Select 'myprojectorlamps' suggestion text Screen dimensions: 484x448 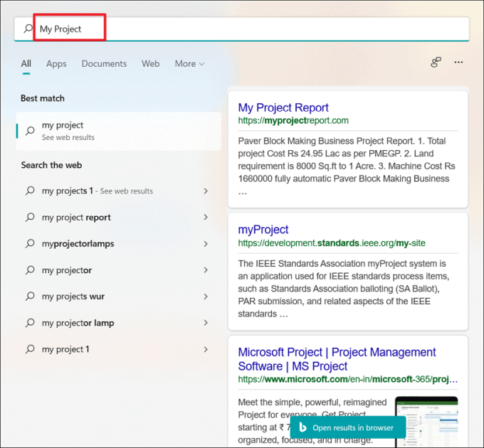point(78,244)
